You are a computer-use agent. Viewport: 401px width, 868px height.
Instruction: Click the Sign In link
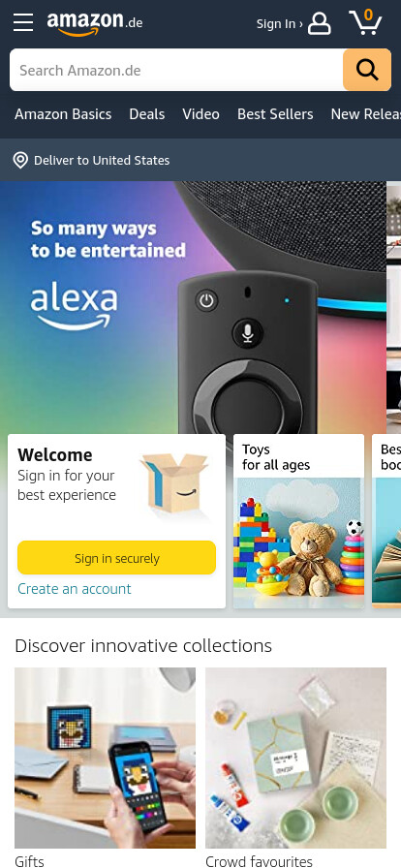[x=280, y=24]
